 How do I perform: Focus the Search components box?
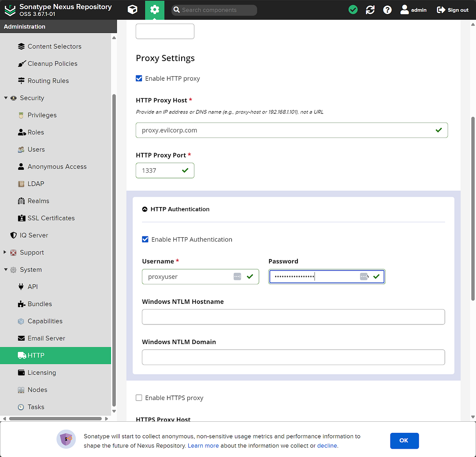(214, 10)
